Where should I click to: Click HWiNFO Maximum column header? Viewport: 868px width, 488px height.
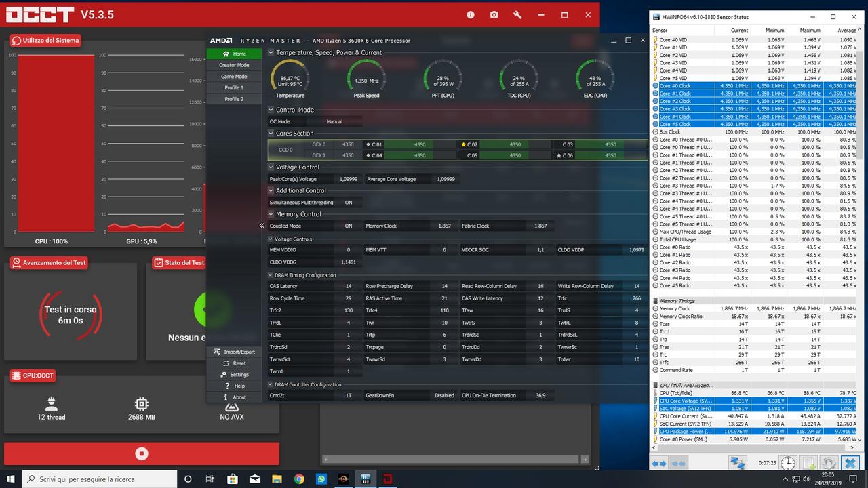pos(810,30)
